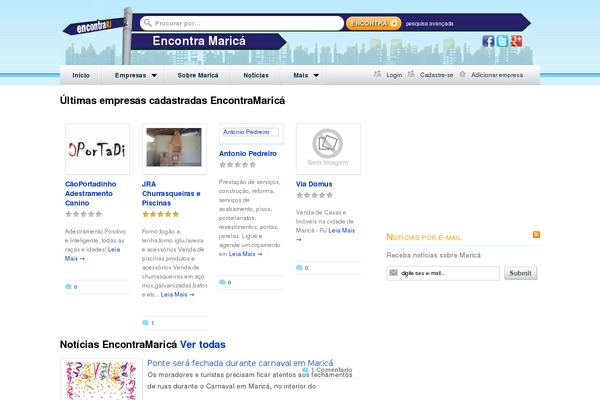Click the Cadastre-se user icon
600x400 pixels.
click(411, 74)
